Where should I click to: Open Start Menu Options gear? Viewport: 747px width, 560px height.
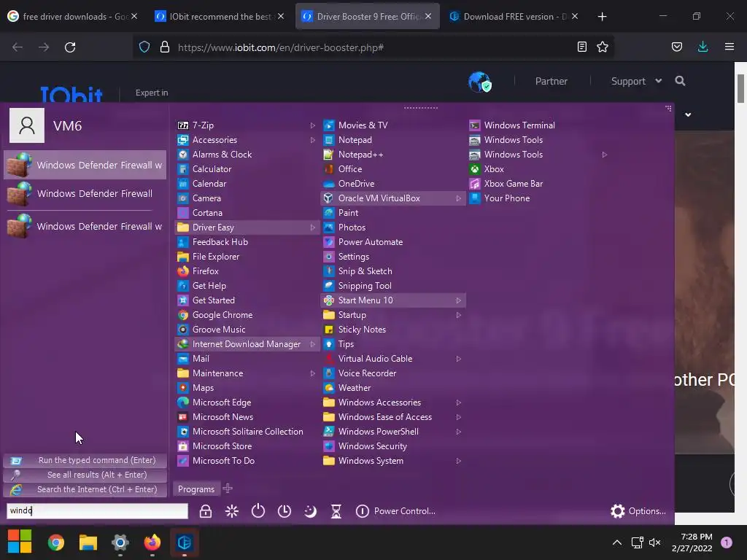point(638,511)
